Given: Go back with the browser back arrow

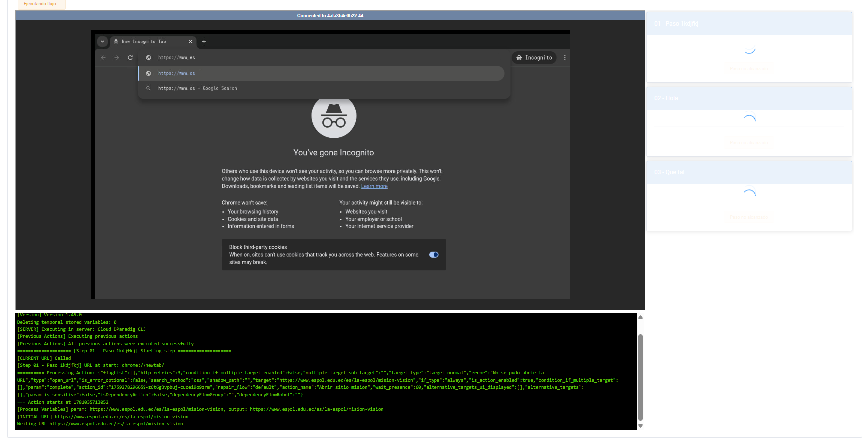Looking at the screenshot, I should tap(103, 58).
